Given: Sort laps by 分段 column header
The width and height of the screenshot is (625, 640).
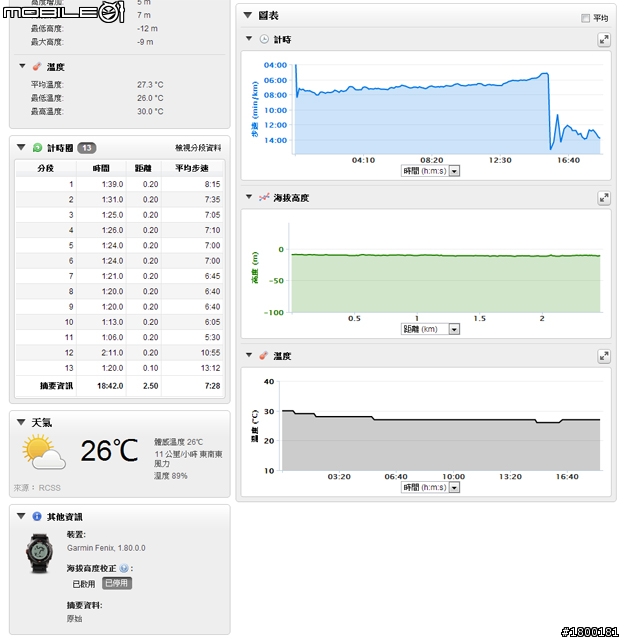Looking at the screenshot, I should pos(46,168).
